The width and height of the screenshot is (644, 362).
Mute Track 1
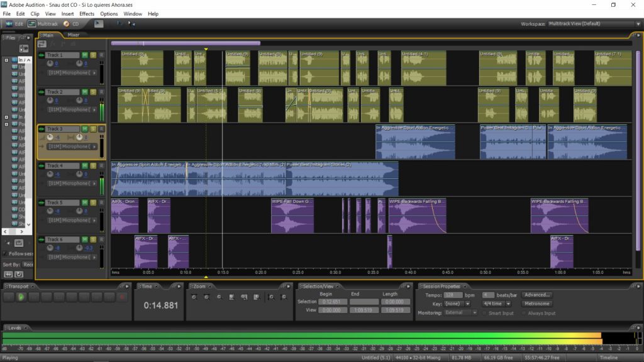[x=85, y=55]
